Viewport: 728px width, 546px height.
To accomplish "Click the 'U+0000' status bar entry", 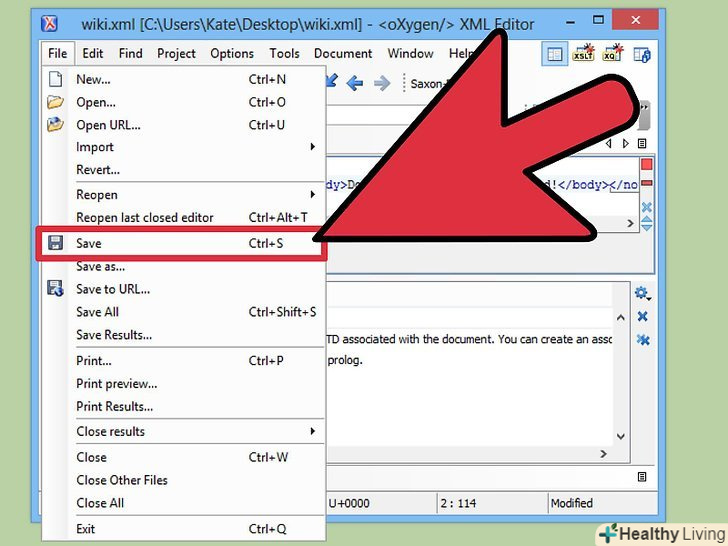I will tap(349, 503).
